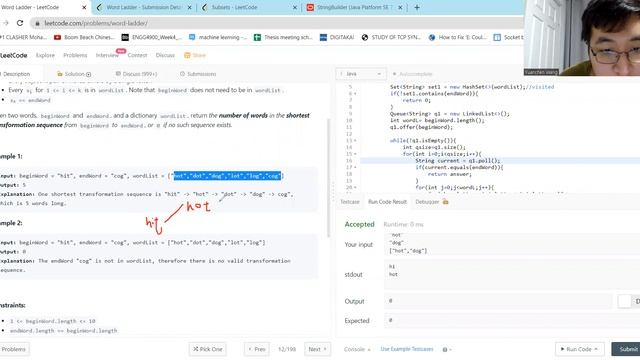
Task: Switch to the Discuss (999+) tab
Action: 136,74
